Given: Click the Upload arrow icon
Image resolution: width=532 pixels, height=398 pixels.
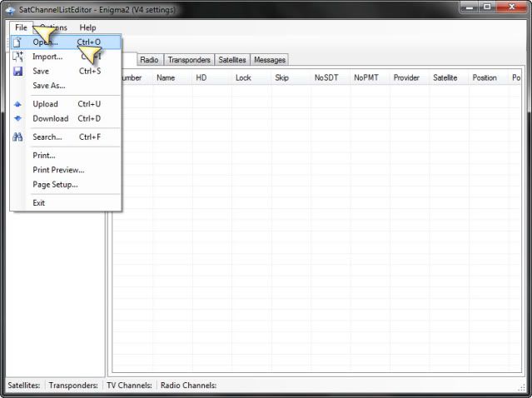Looking at the screenshot, I should 17,104.
